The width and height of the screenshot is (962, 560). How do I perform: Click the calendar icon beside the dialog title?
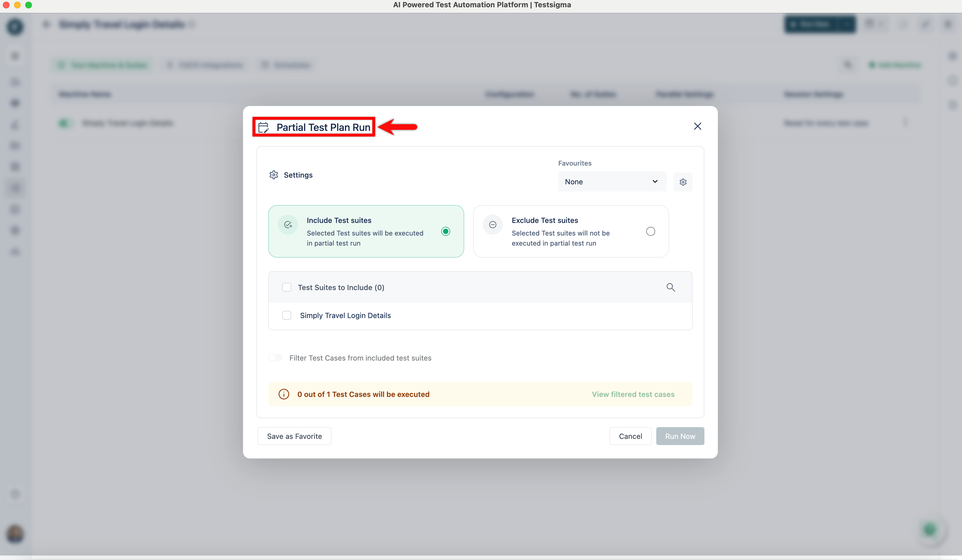[x=263, y=127]
